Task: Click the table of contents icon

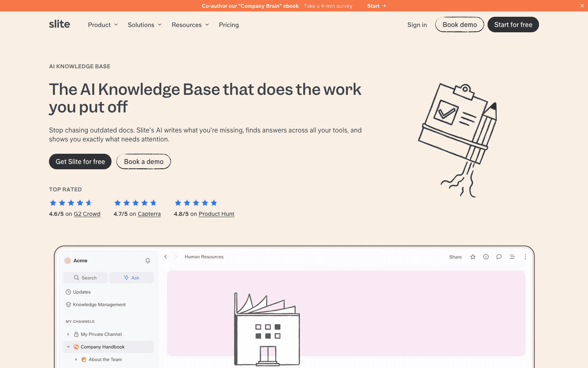Action: pyautogui.click(x=512, y=257)
